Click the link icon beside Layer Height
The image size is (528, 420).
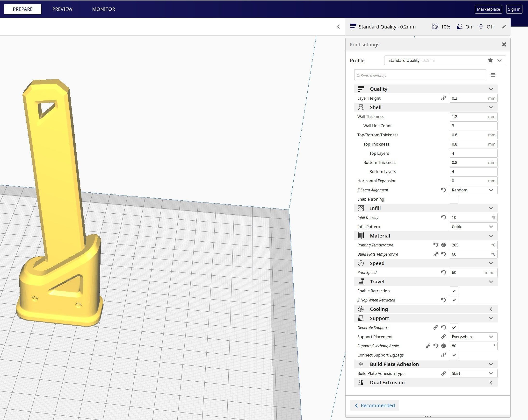point(443,98)
